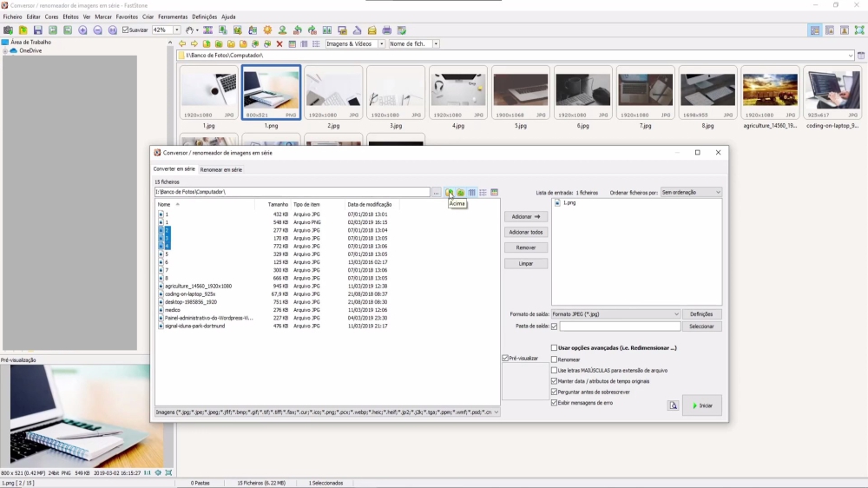This screenshot has width=868, height=488.
Task: Click the browse '...' button beside path field
Action: (437, 192)
